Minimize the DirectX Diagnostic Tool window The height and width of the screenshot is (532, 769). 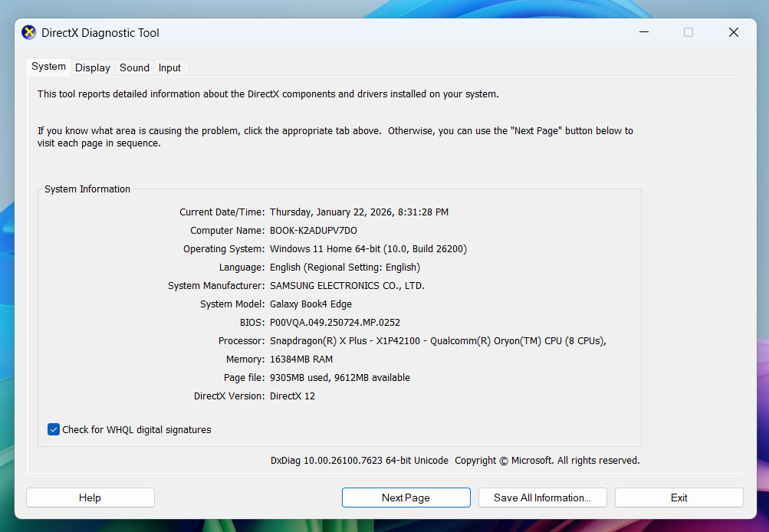[644, 32]
